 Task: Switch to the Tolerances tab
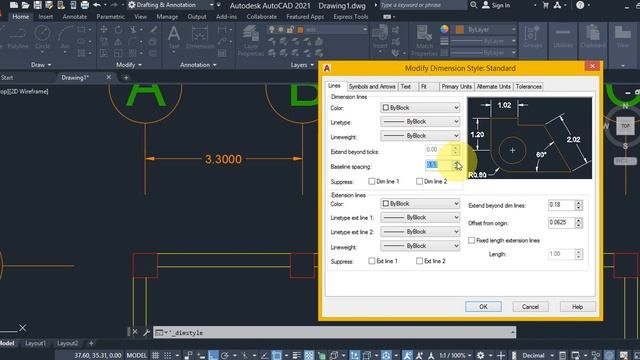pyautogui.click(x=529, y=87)
